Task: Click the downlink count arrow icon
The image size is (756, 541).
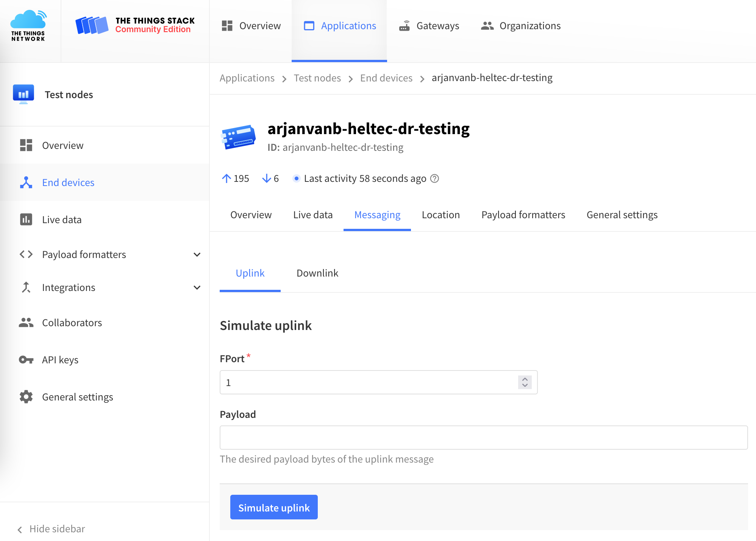Action: [267, 178]
